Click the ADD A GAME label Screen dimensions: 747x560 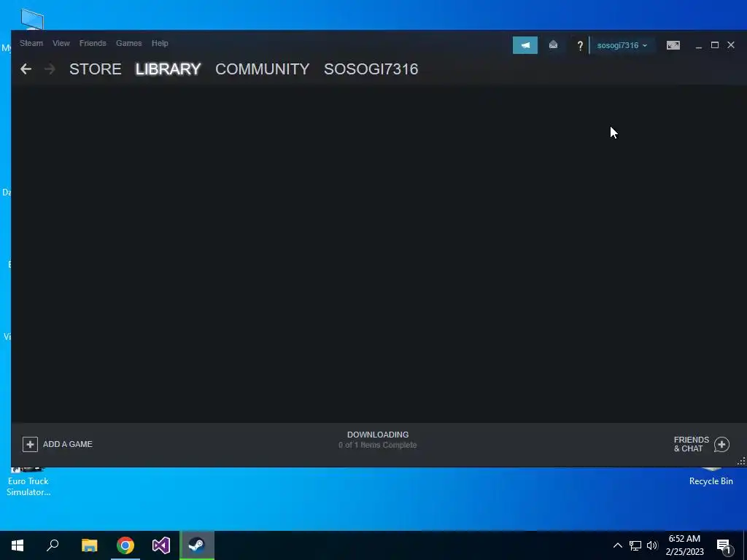click(68, 444)
